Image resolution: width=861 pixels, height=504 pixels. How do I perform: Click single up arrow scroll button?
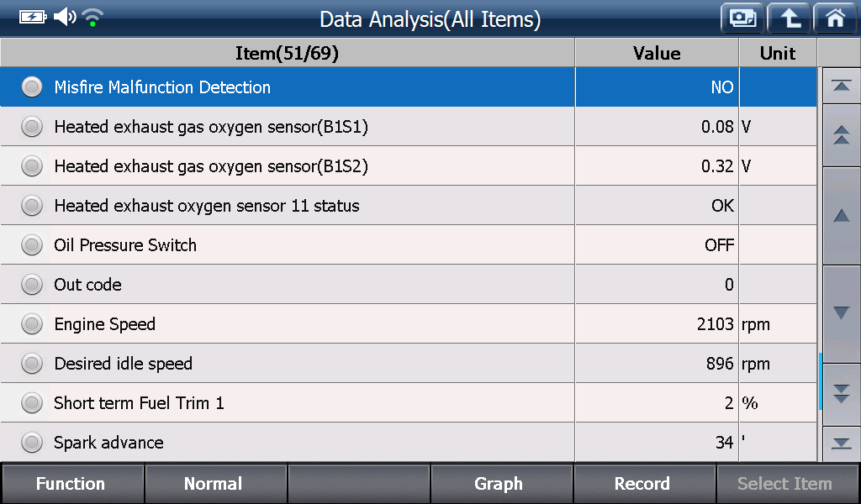point(841,216)
